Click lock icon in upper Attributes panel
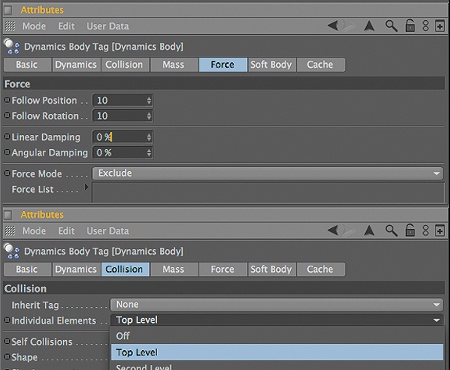450x370 pixels. 410,26
